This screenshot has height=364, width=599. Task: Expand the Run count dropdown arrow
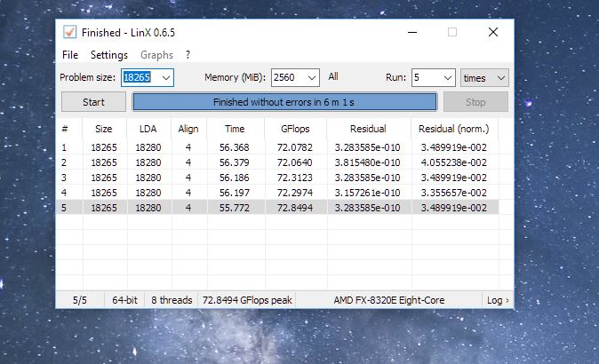pyautogui.click(x=448, y=78)
